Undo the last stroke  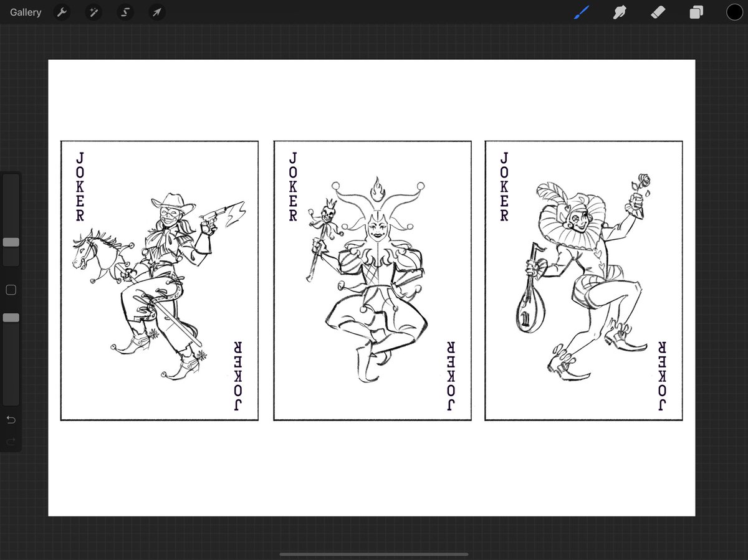coord(11,420)
